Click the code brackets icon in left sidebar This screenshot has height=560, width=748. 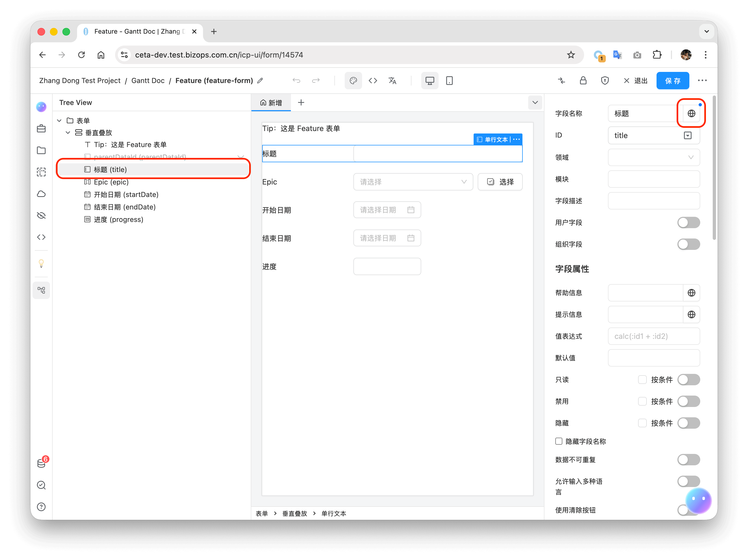(41, 237)
